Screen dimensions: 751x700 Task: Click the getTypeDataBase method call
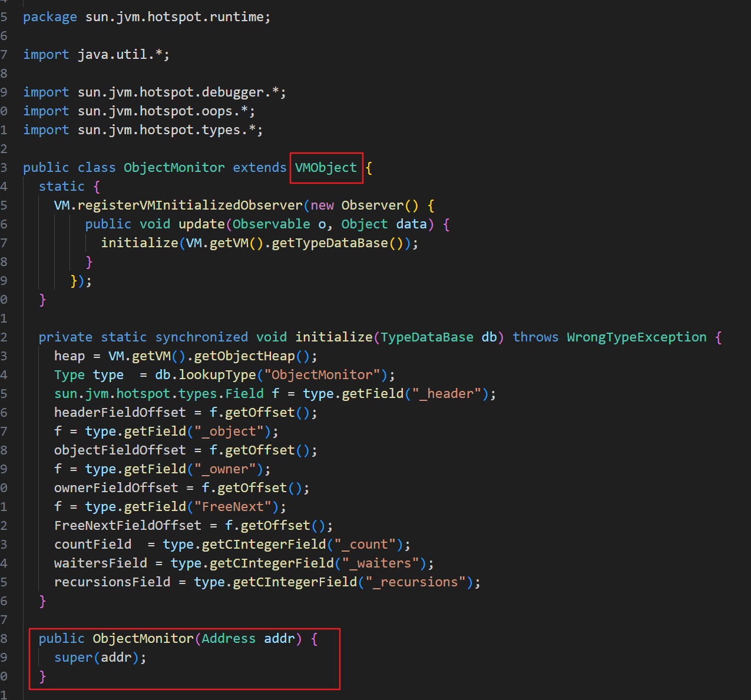click(329, 243)
